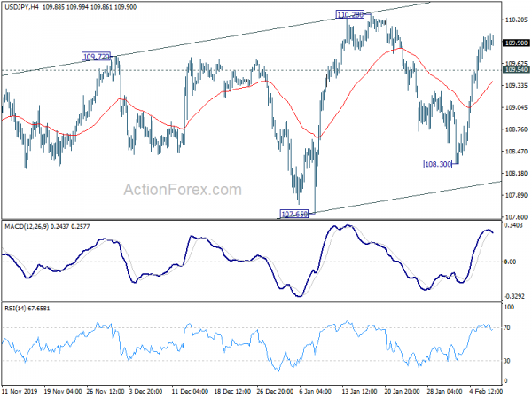This screenshot has width=532, height=399.
Task: Select the 110.280 high price label
Action: [350, 14]
